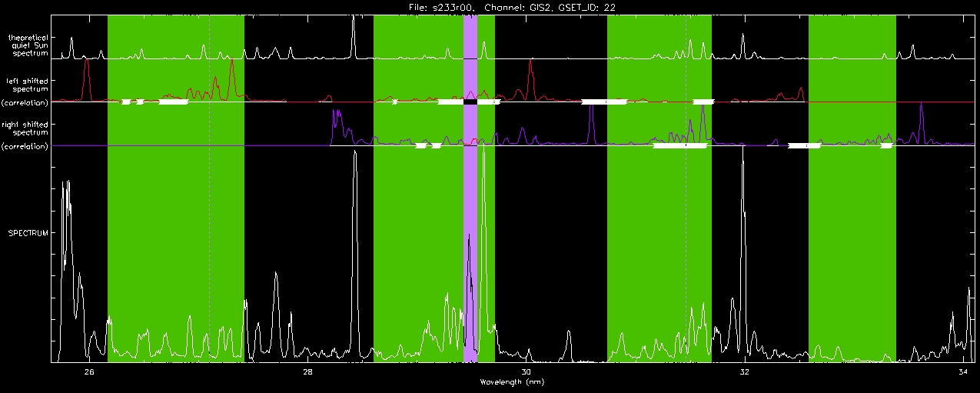Click the black correlation marker inside purple stripe
The width and height of the screenshot is (980, 393).
pos(470,102)
